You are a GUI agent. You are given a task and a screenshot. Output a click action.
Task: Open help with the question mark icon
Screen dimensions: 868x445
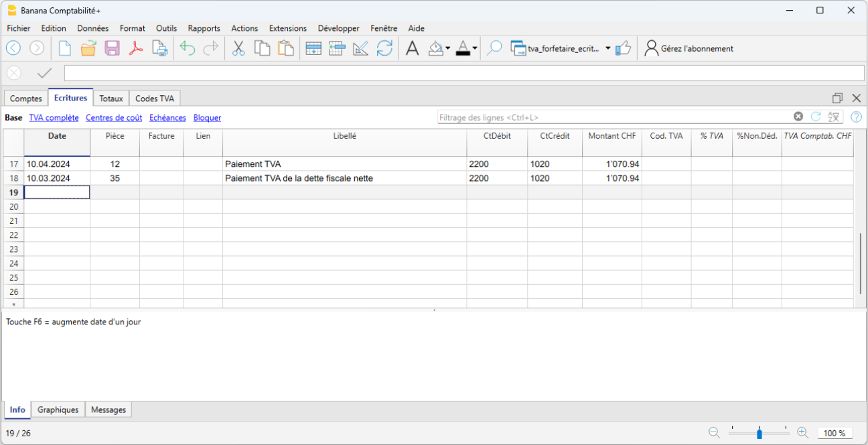856,117
